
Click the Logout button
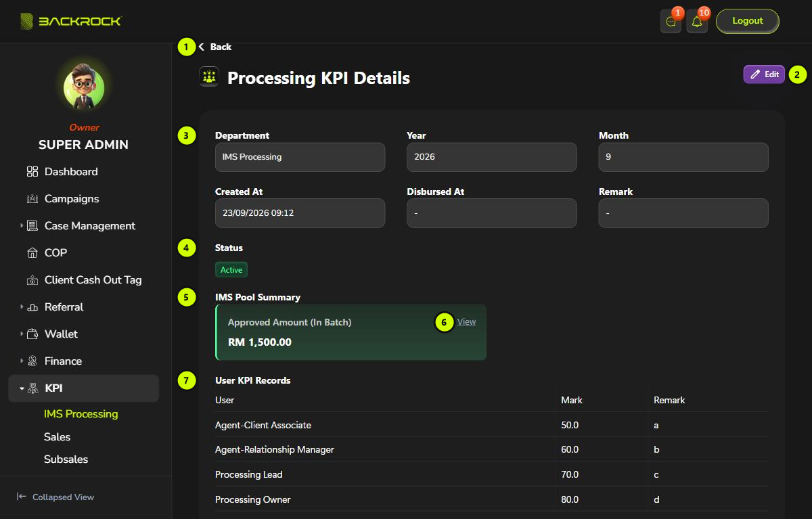pos(748,21)
